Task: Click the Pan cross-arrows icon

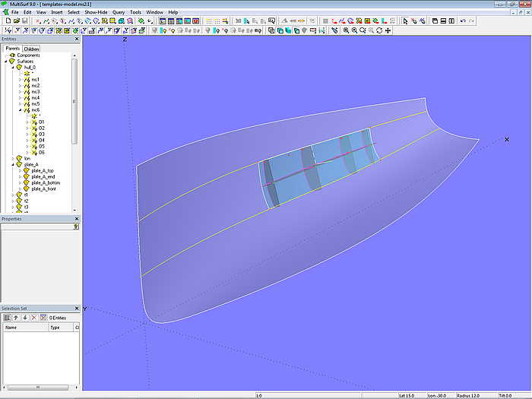Action: [389, 30]
